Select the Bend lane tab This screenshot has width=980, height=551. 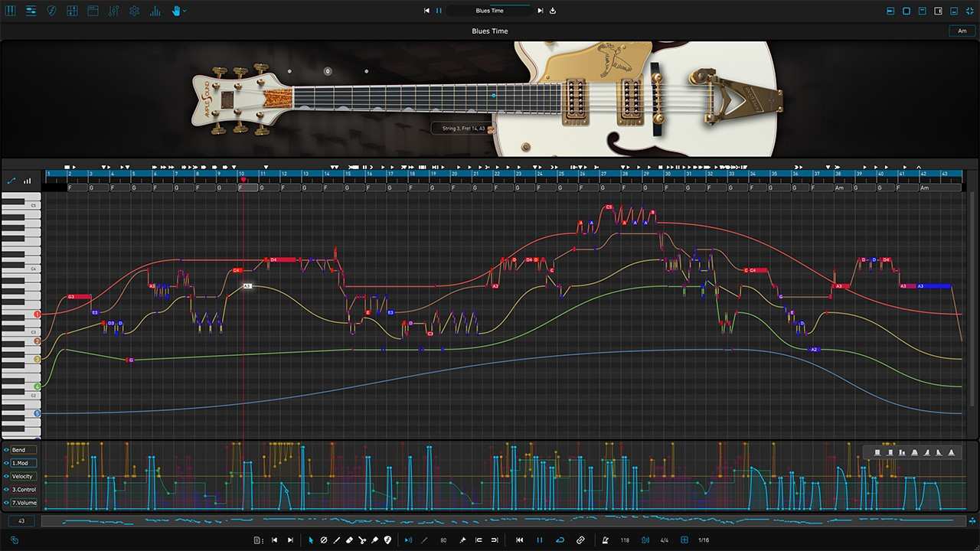[18, 449]
